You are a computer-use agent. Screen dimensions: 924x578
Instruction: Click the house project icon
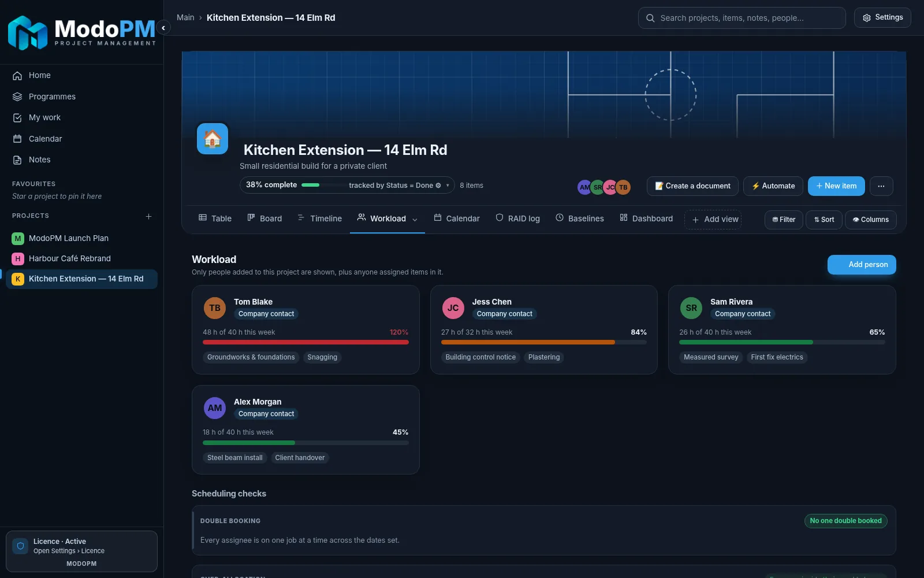(x=213, y=139)
